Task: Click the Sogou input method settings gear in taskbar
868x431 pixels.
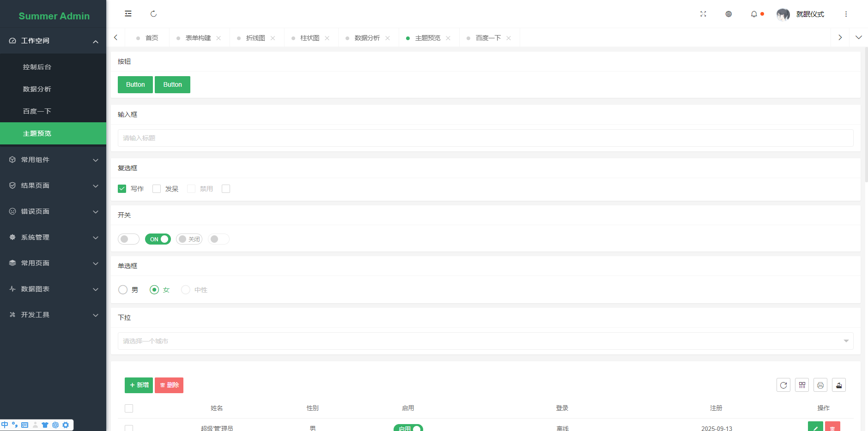Action: click(x=66, y=425)
